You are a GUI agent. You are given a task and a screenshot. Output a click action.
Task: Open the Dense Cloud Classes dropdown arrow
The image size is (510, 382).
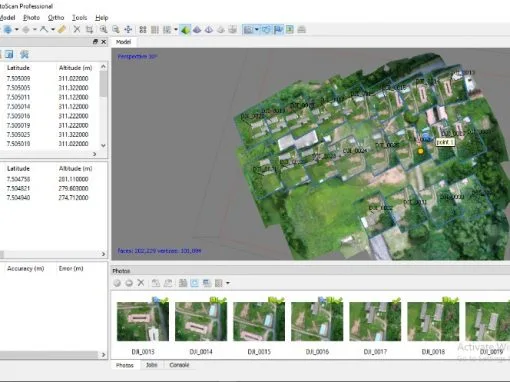[x=176, y=30]
